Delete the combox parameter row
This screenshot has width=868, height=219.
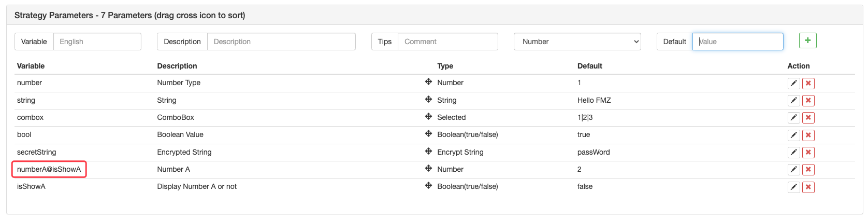[808, 118]
